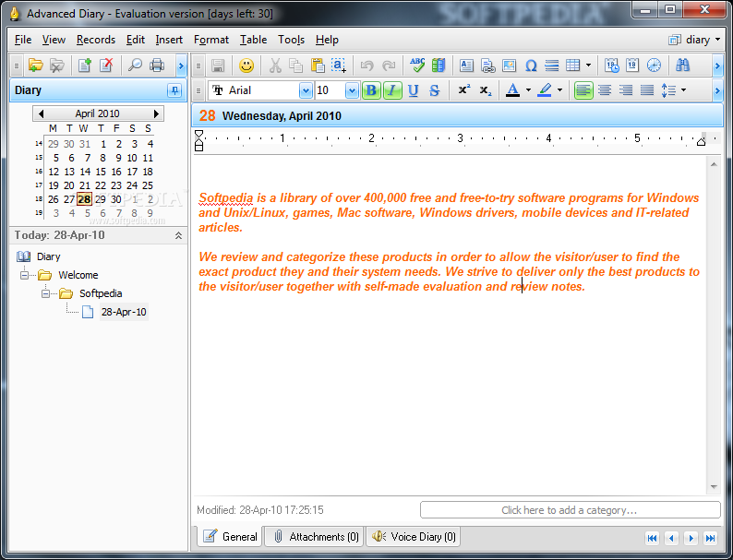Open a diary database with the folder icon
This screenshot has height=560, width=733.
click(x=35, y=65)
